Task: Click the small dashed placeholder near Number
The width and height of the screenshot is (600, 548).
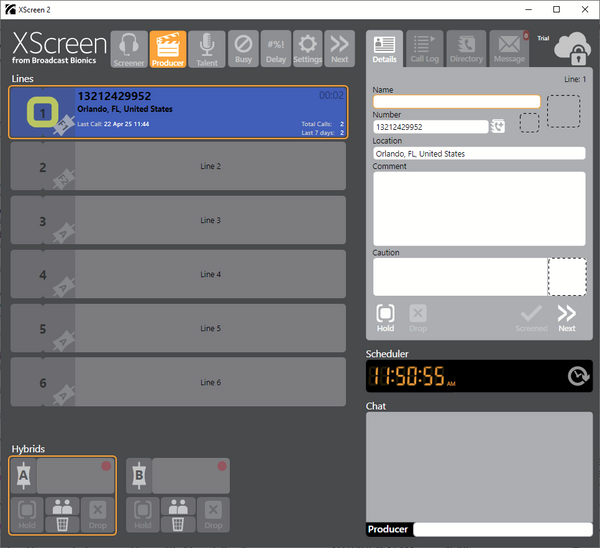Action: click(x=529, y=123)
